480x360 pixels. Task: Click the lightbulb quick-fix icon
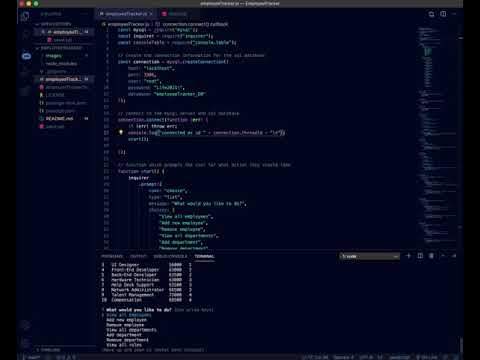(x=121, y=133)
